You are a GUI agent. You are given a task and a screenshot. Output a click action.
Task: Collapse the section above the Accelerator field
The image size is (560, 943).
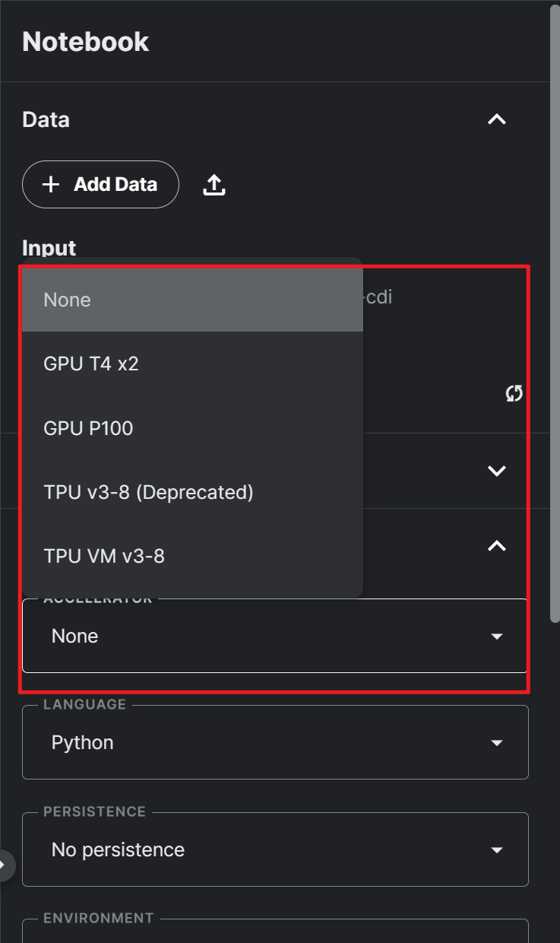coord(496,546)
